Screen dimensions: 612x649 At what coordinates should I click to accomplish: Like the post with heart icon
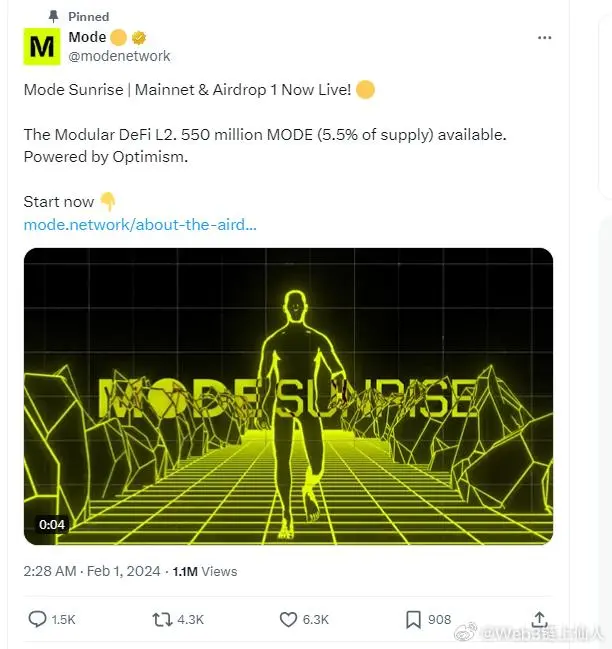point(288,620)
